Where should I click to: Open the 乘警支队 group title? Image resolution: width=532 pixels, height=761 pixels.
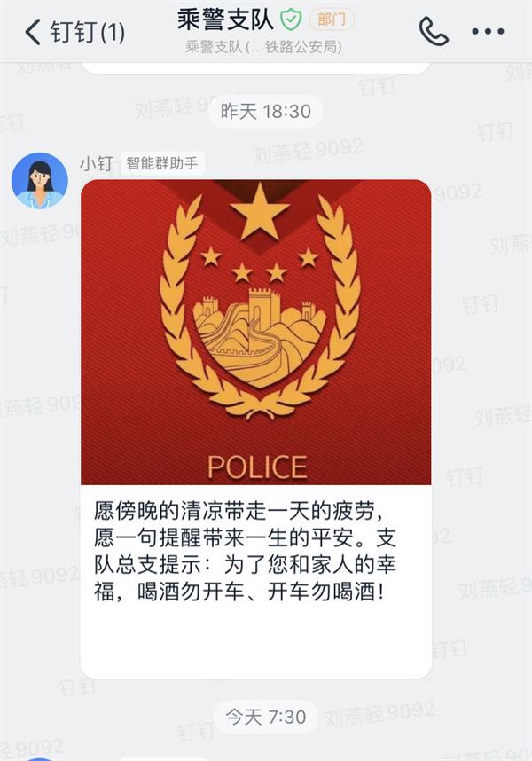[225, 20]
